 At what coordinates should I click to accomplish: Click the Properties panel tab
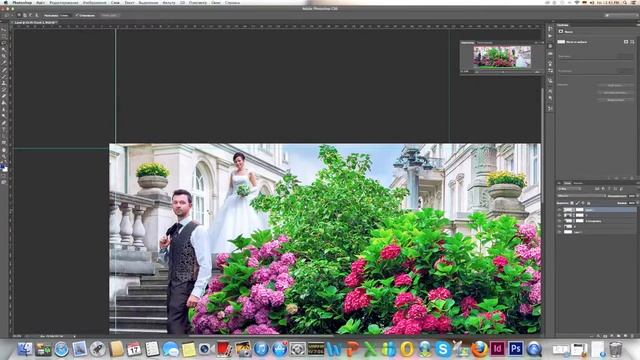(563, 25)
